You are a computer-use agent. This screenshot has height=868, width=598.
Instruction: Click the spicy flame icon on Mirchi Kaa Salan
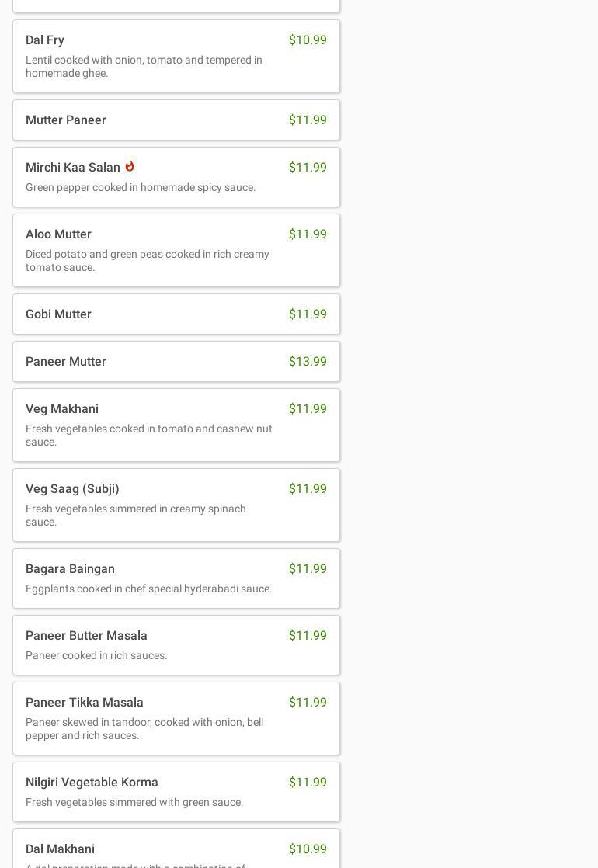tap(130, 166)
